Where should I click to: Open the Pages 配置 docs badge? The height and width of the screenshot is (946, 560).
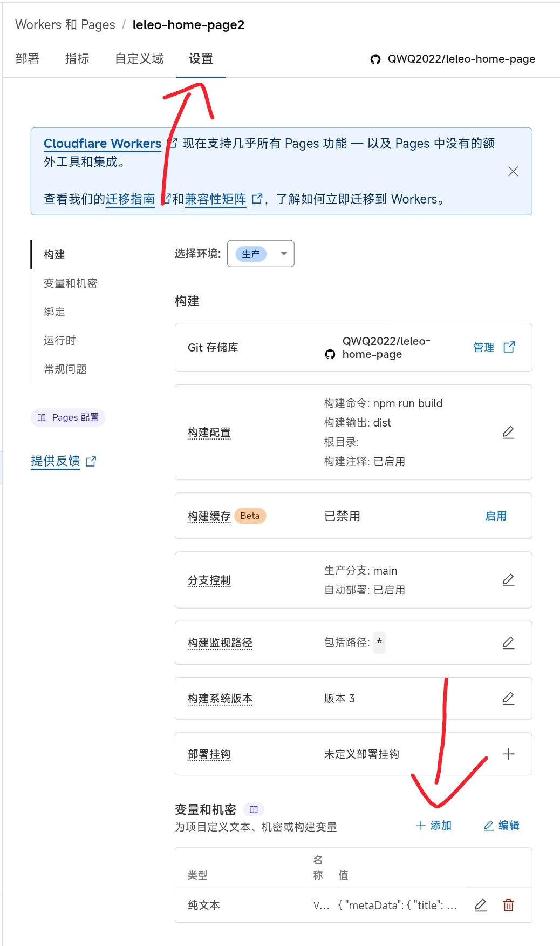(68, 417)
